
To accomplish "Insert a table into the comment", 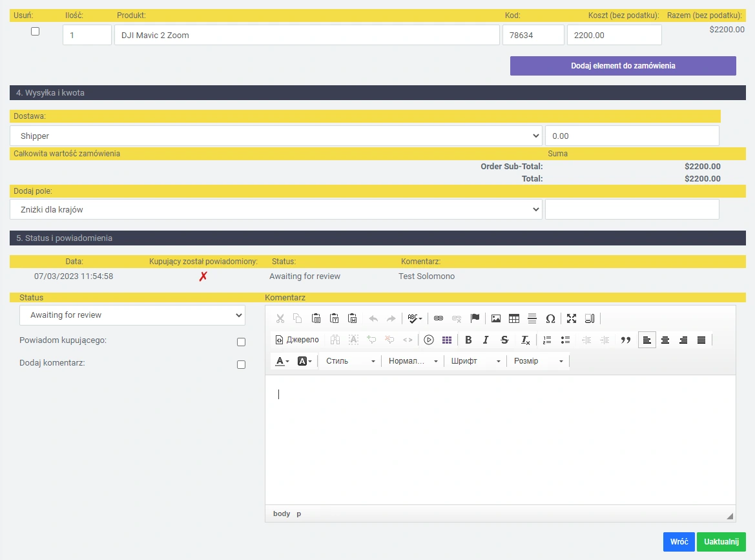I will (x=514, y=318).
